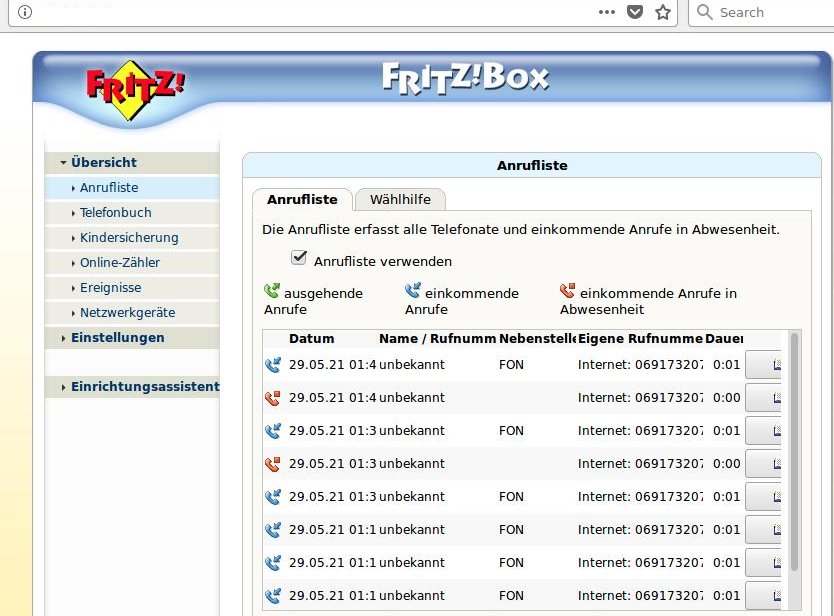This screenshot has width=834, height=616.
Task: Open Telefonbuch from the sidebar
Action: [132, 213]
